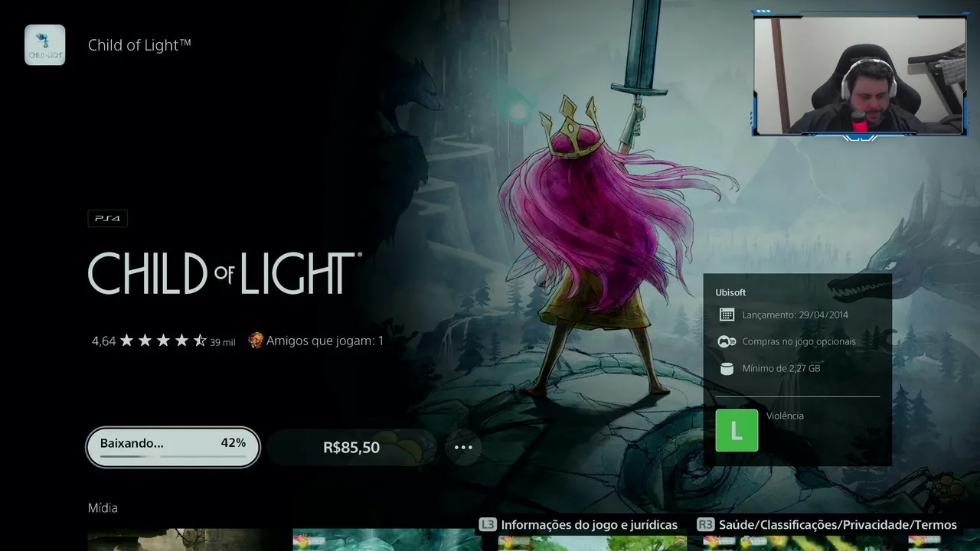Click the streamer webcam overlay
Screen dimensions: 980x551
tap(860, 76)
